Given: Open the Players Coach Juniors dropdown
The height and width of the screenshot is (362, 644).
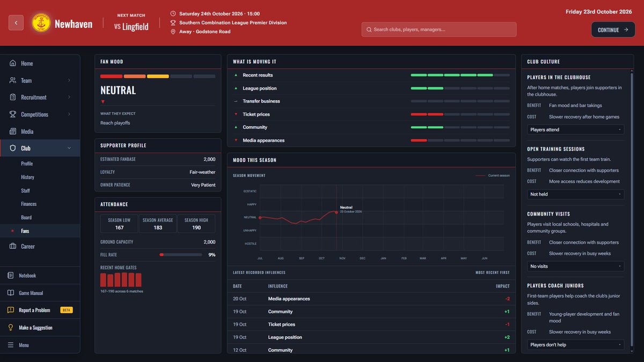Looking at the screenshot, I should 576,345.
